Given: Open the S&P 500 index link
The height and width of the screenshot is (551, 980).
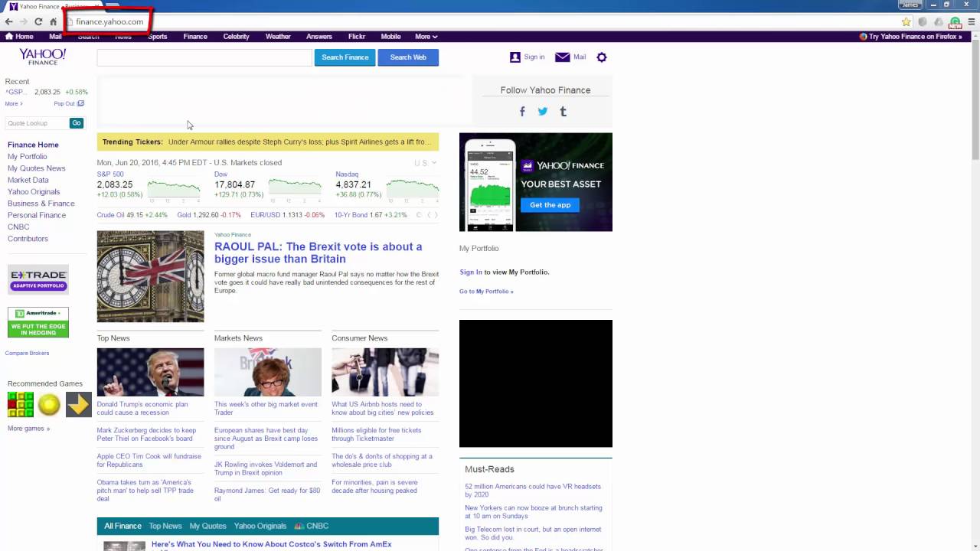Looking at the screenshot, I should pos(110,174).
